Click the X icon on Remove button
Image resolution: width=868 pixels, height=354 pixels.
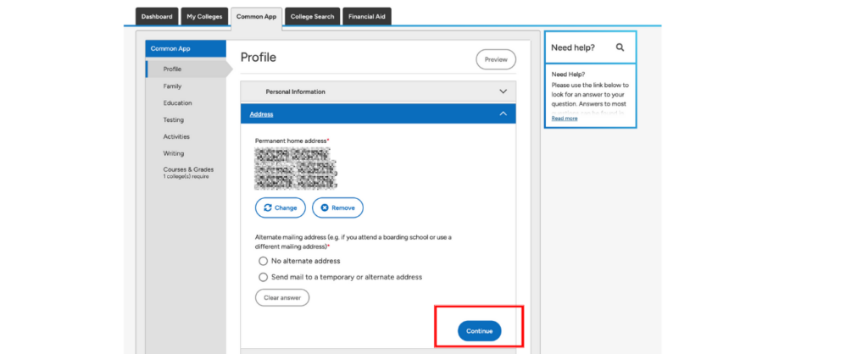coord(325,208)
